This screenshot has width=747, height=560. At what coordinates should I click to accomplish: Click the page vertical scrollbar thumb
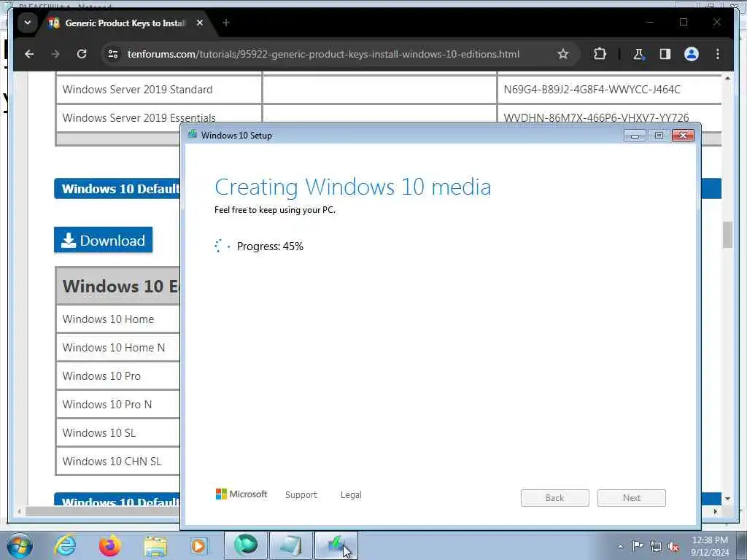pyautogui.click(x=727, y=235)
